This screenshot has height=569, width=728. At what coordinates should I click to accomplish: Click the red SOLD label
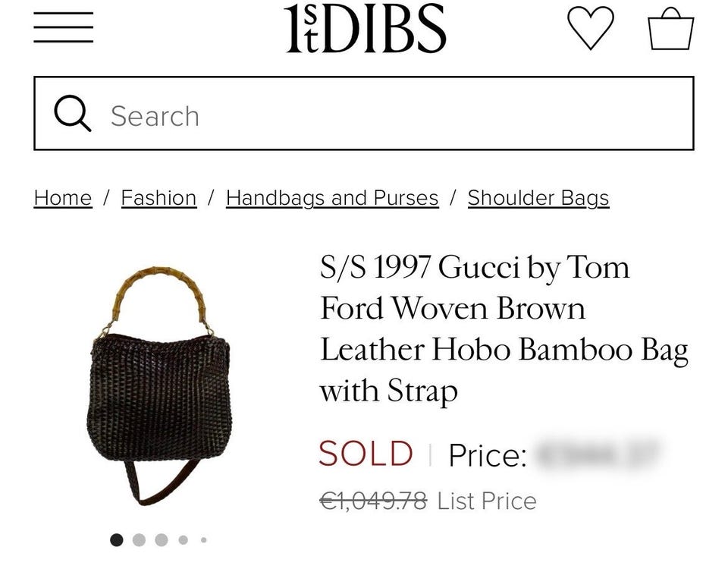366,454
